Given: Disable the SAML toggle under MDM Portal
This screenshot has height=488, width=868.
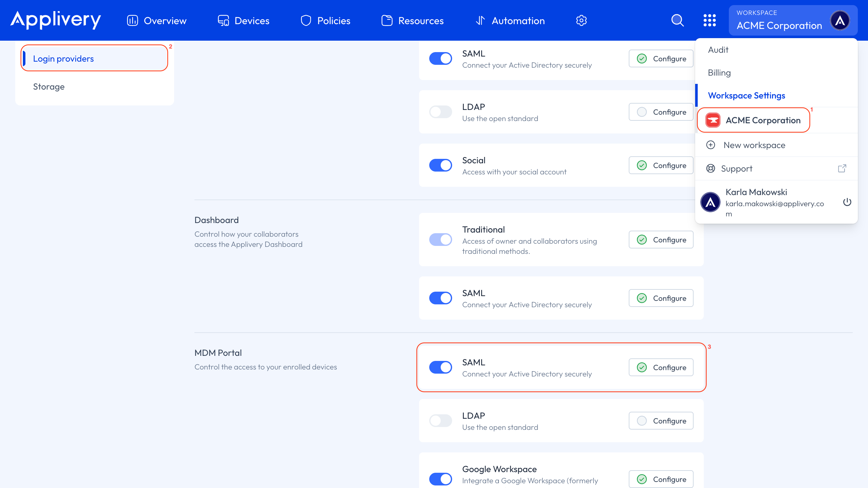Looking at the screenshot, I should click(440, 367).
